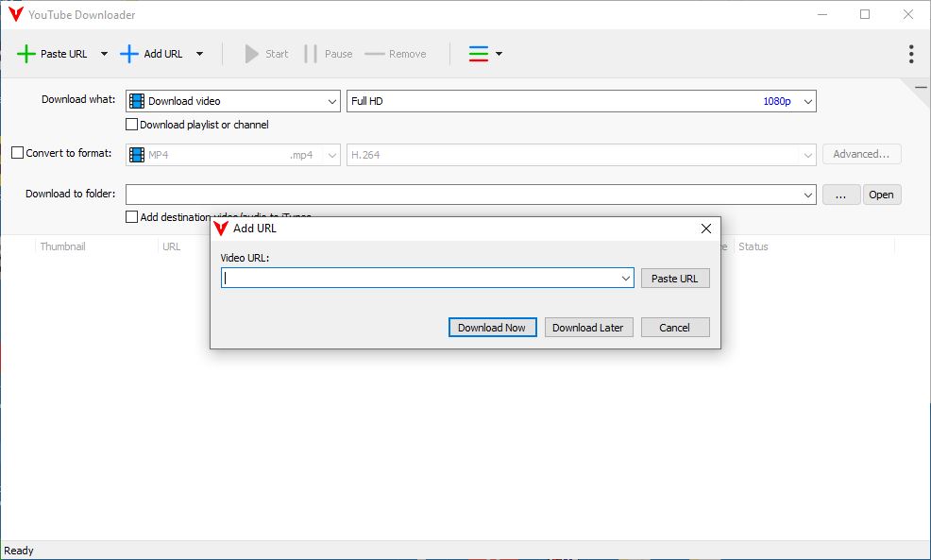Image resolution: width=931 pixels, height=560 pixels.
Task: Click the Start play icon in toolbar
Action: [x=252, y=54]
